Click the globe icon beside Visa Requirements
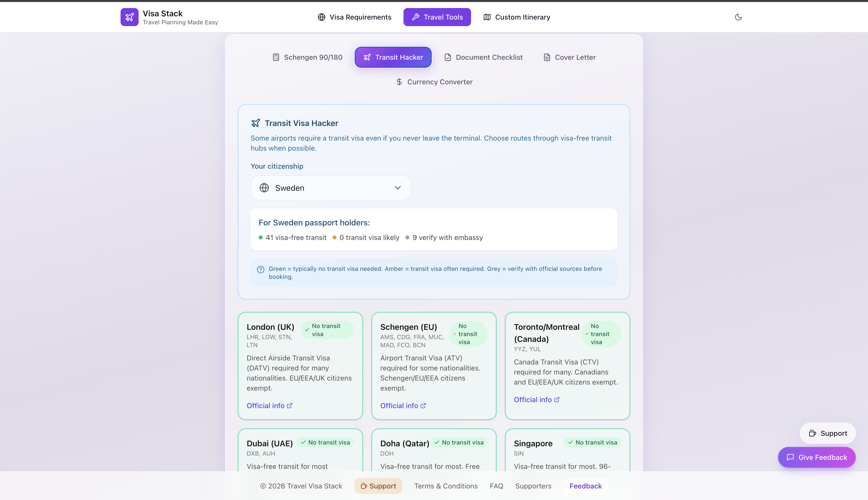 click(x=321, y=17)
